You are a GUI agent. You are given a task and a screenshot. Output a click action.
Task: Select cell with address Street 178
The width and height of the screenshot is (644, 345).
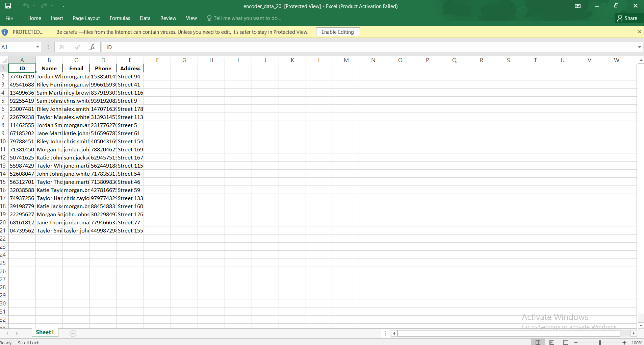tap(130, 109)
